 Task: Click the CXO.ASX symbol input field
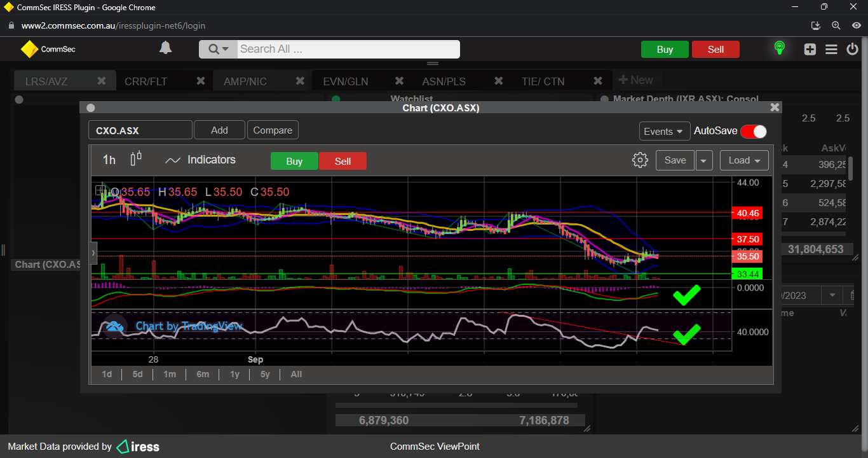pos(140,130)
